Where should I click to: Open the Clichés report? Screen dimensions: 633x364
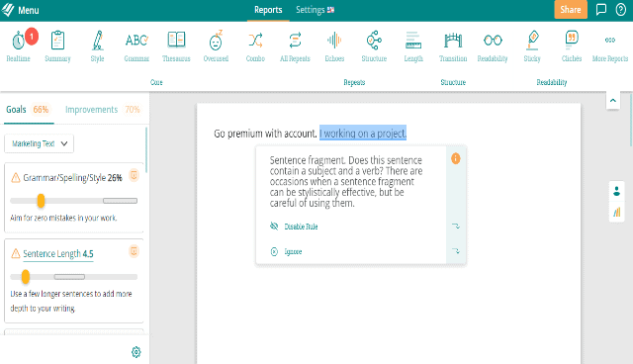572,45
